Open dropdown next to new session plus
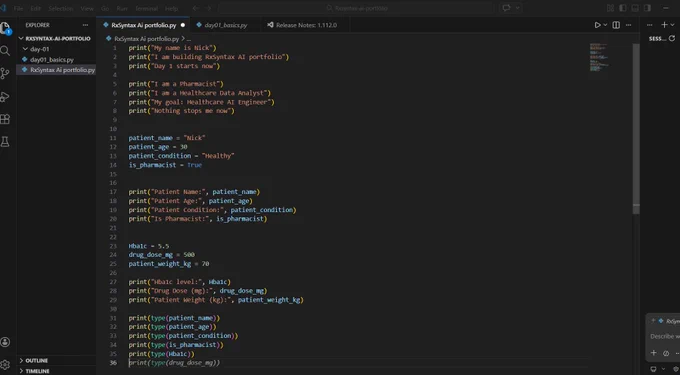 click(672, 25)
